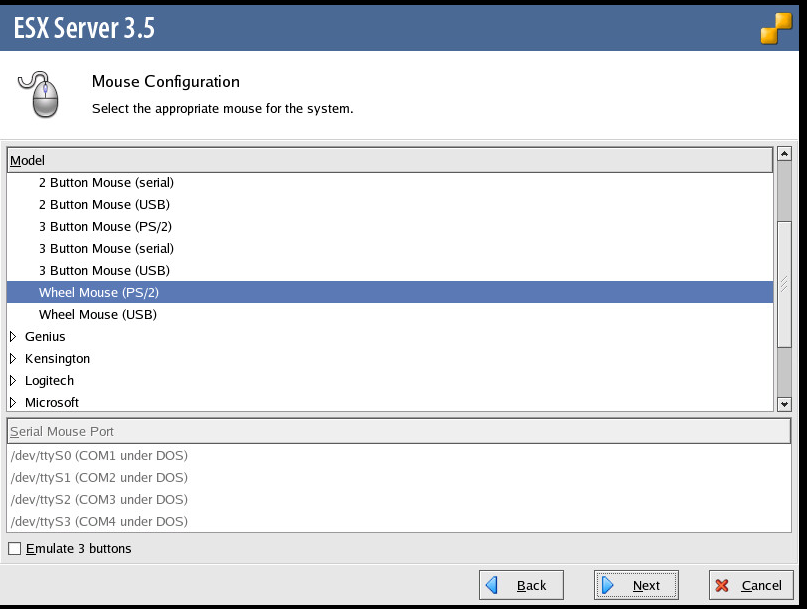Image resolution: width=807 pixels, height=609 pixels.
Task: Select 3 Button Mouse (PS/2)
Action: click(x=105, y=227)
